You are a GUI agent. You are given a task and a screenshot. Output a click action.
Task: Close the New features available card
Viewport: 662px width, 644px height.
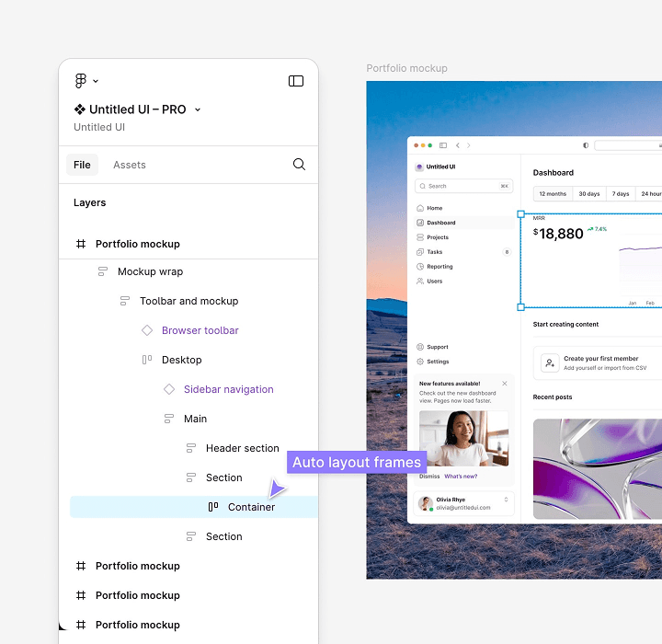tap(505, 384)
